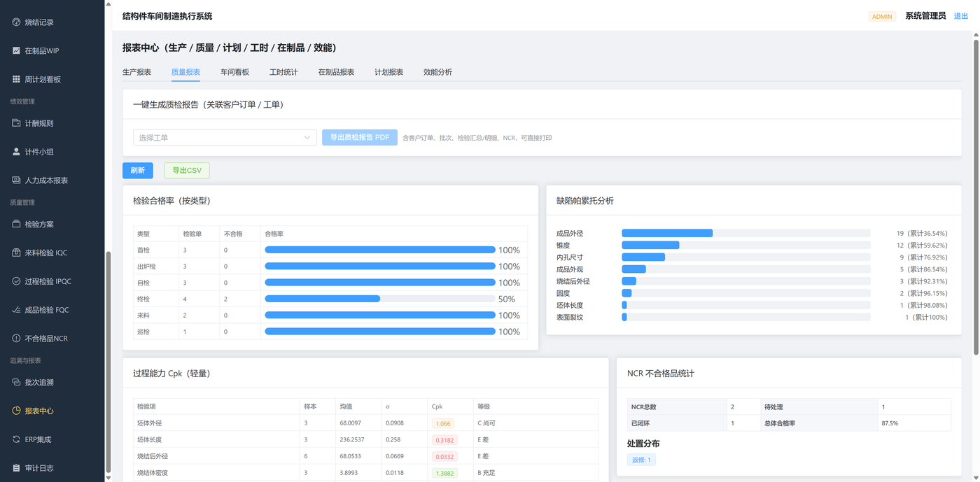Click the 周计划看板 grid icon
The height and width of the screenshot is (482, 980).
(x=16, y=79)
